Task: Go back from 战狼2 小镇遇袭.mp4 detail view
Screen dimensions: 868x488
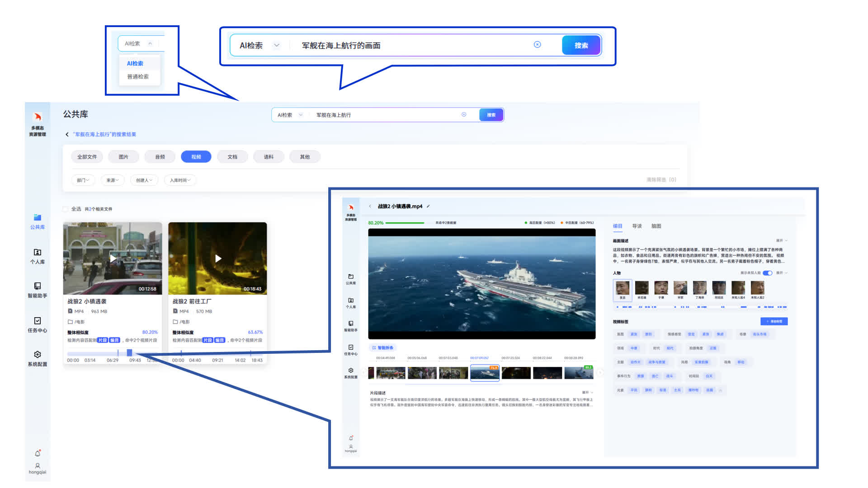Action: pos(370,206)
